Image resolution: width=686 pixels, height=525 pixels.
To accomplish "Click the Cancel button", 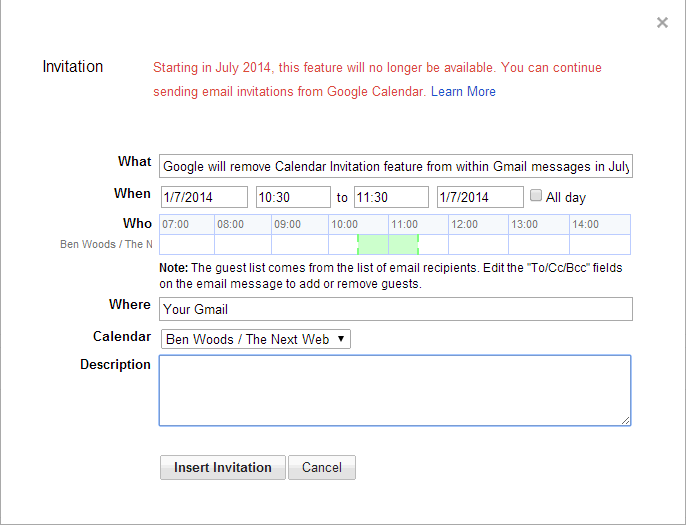I will pos(322,467).
